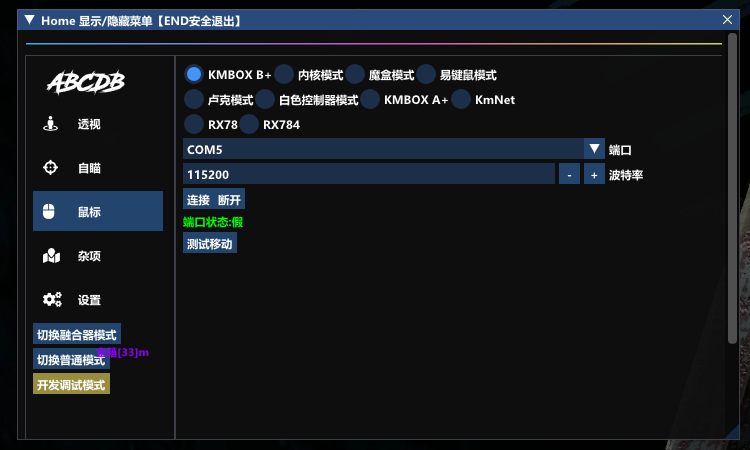Increase baud rate with plus button

point(593,174)
